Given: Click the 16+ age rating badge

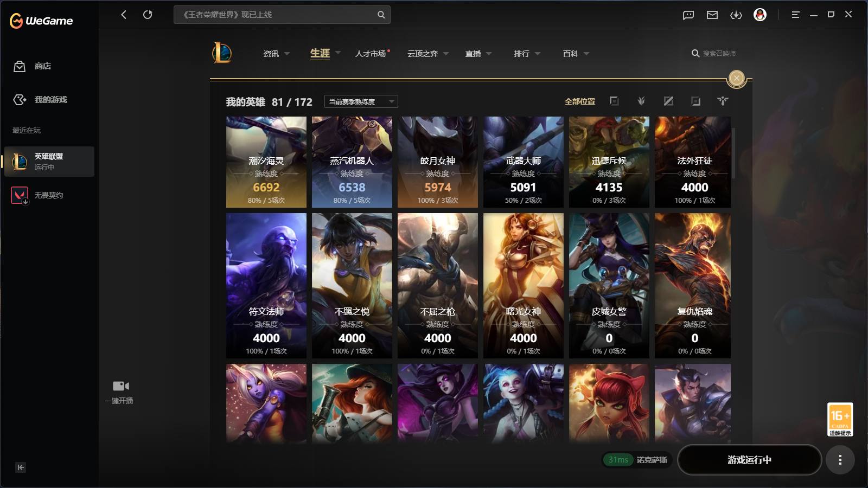Looking at the screenshot, I should pyautogui.click(x=840, y=419).
